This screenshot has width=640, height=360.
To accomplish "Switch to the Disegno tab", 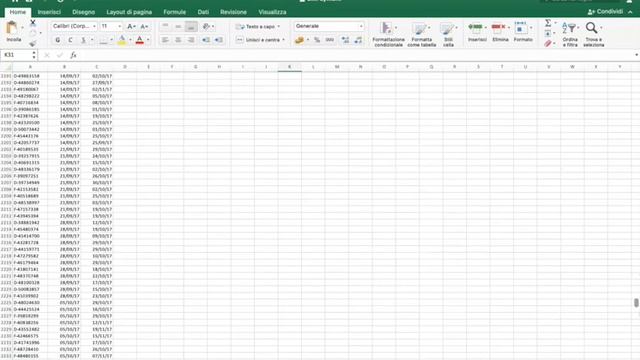I will click(x=84, y=12).
